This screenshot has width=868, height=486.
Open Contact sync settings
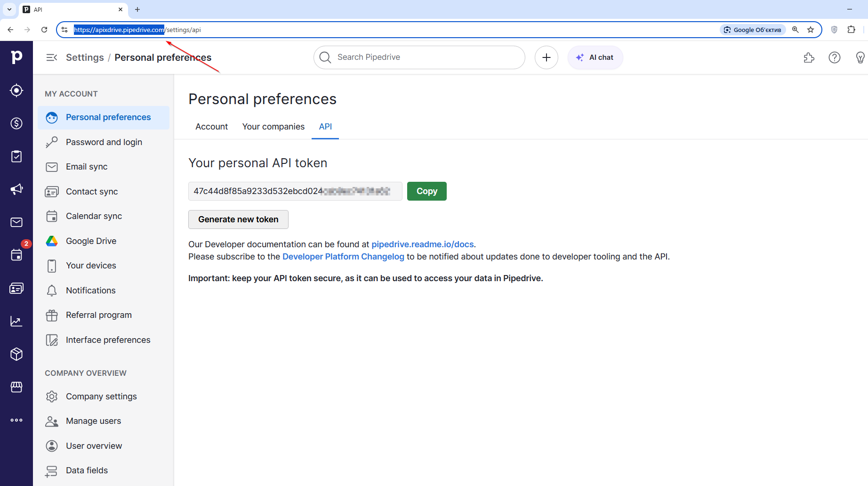click(x=104, y=192)
